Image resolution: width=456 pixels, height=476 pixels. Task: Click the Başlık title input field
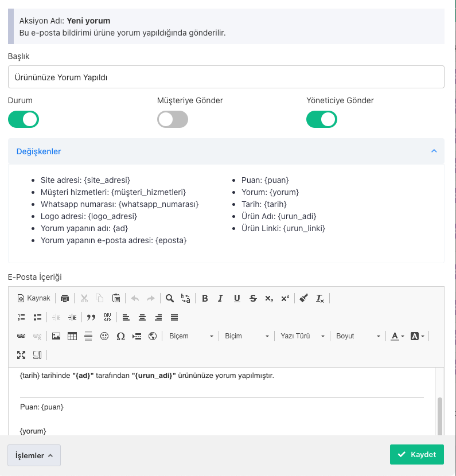226,77
